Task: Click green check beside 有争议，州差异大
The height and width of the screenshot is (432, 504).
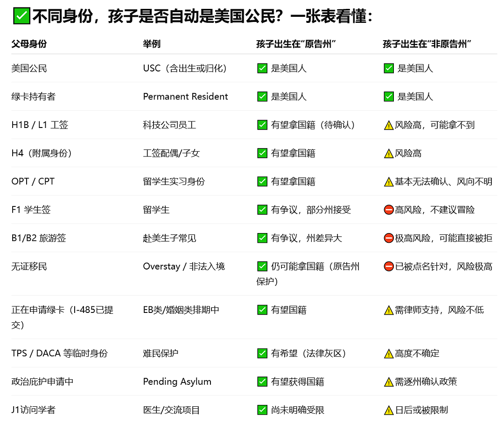Action: click(262, 238)
